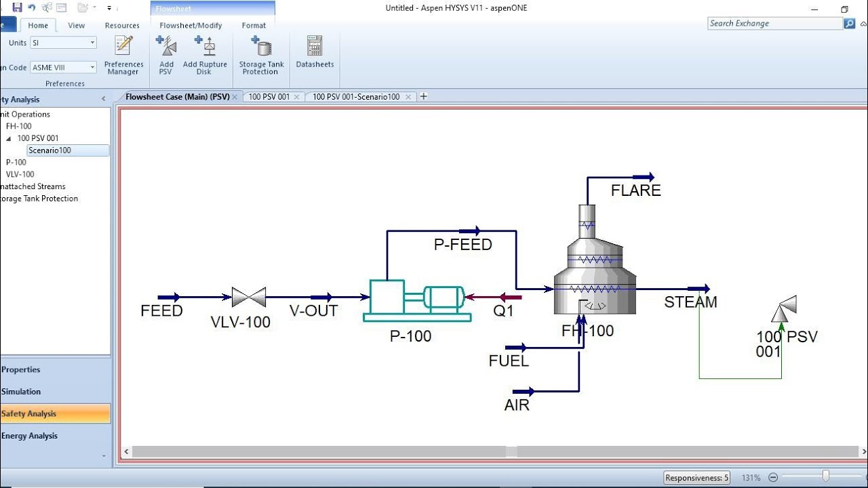Click the zoom slider handle
The width and height of the screenshot is (868, 488).
point(825,476)
